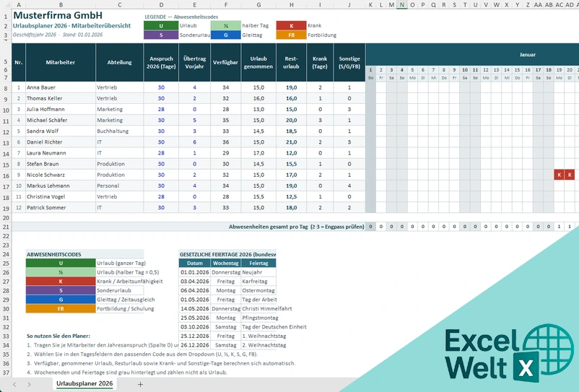Click the Mitarbeiter column heading

[x=61, y=62]
